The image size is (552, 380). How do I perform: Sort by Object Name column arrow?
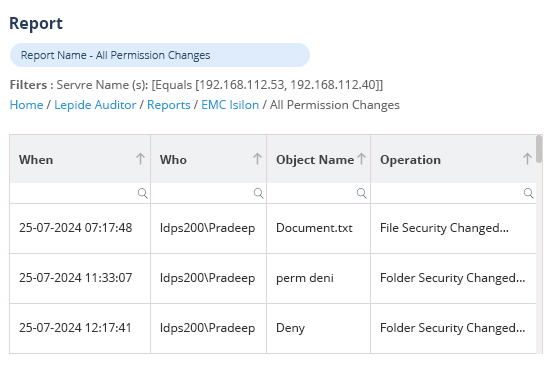click(361, 159)
